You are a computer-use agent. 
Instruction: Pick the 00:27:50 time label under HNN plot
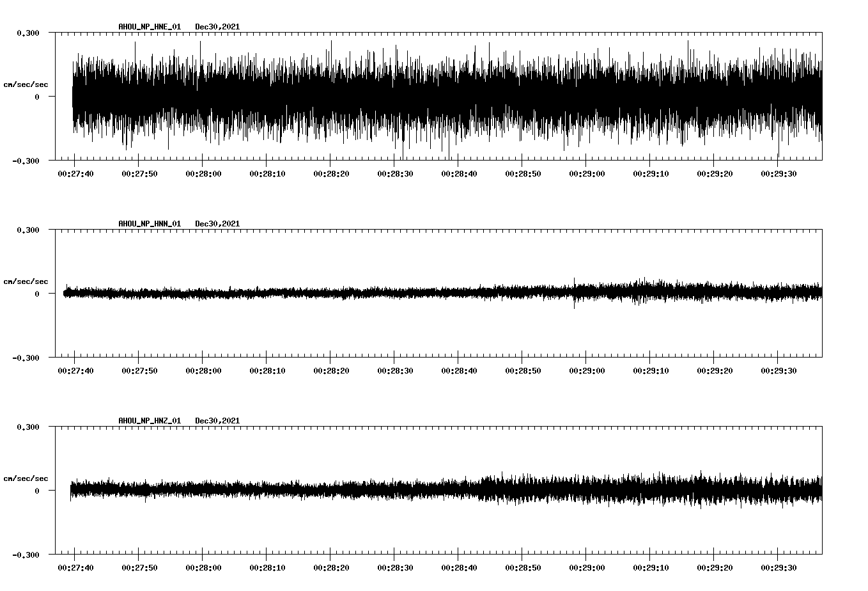point(139,370)
